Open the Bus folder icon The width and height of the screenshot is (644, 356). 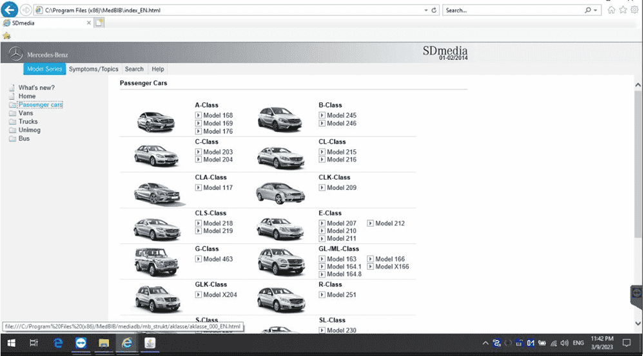pyautogui.click(x=12, y=139)
